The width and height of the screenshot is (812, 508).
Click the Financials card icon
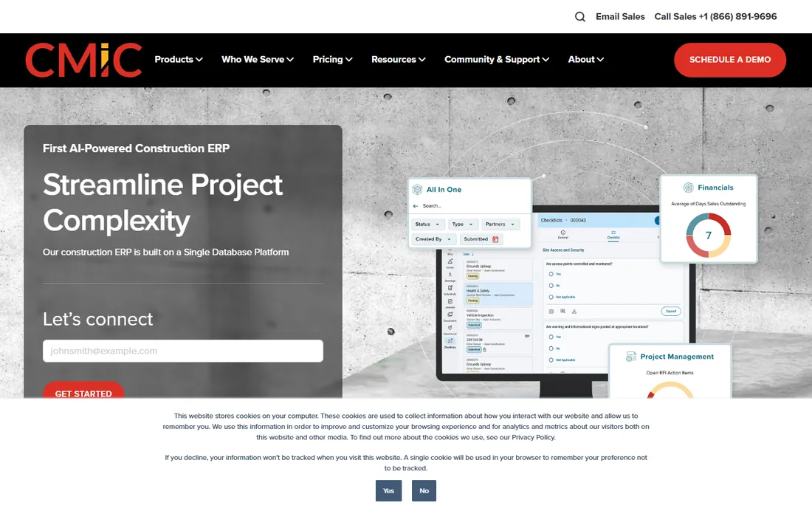coord(688,188)
